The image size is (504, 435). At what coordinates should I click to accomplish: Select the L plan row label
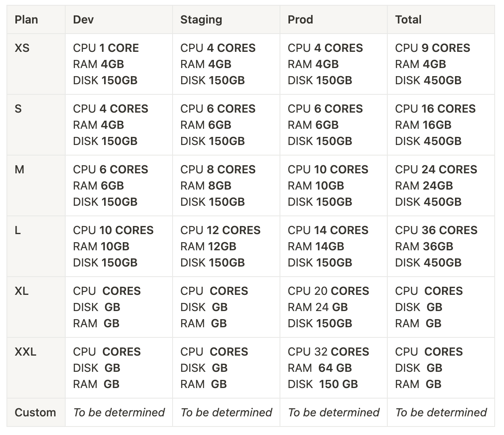click(36, 246)
